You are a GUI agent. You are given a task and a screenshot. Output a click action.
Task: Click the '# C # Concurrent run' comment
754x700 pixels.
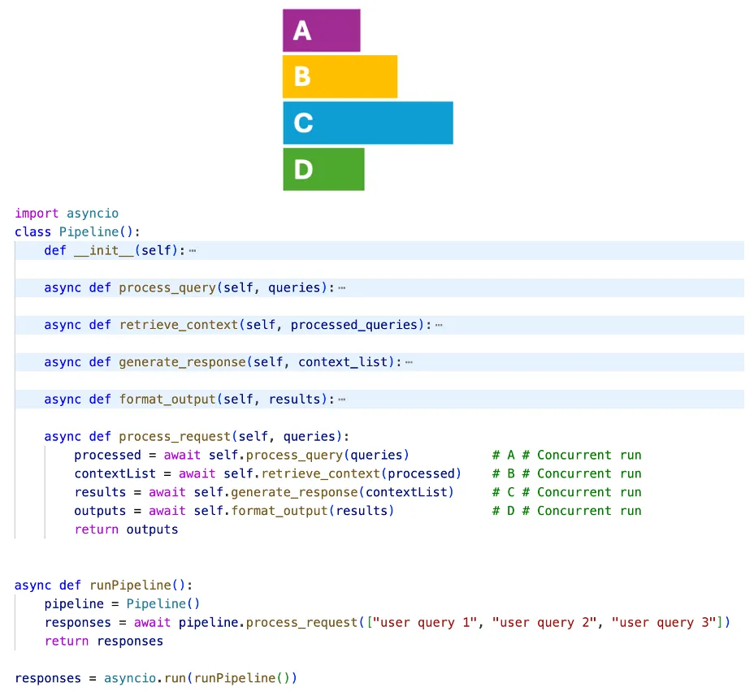click(567, 492)
